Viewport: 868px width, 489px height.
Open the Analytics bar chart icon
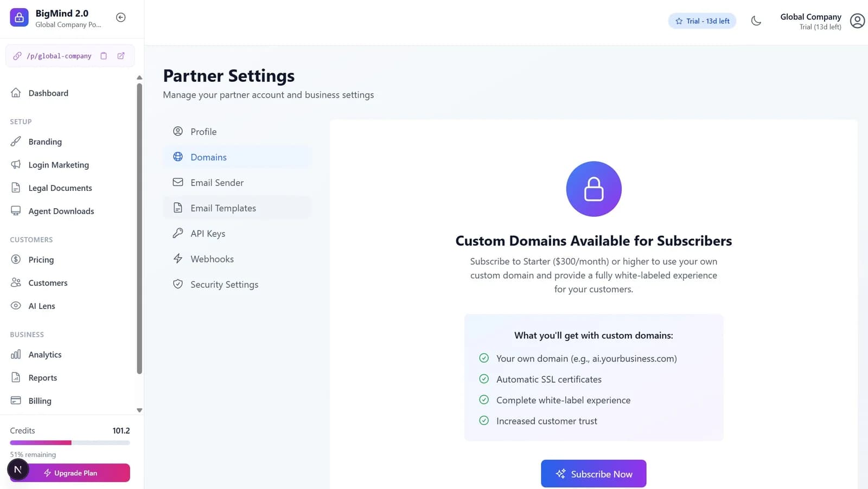16,355
